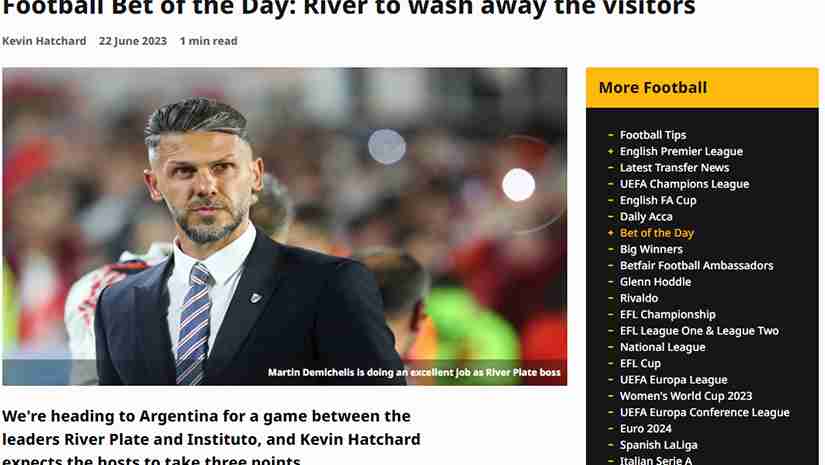Open Glenn Hoddle column link
This screenshot has height=465, width=825.
click(656, 282)
